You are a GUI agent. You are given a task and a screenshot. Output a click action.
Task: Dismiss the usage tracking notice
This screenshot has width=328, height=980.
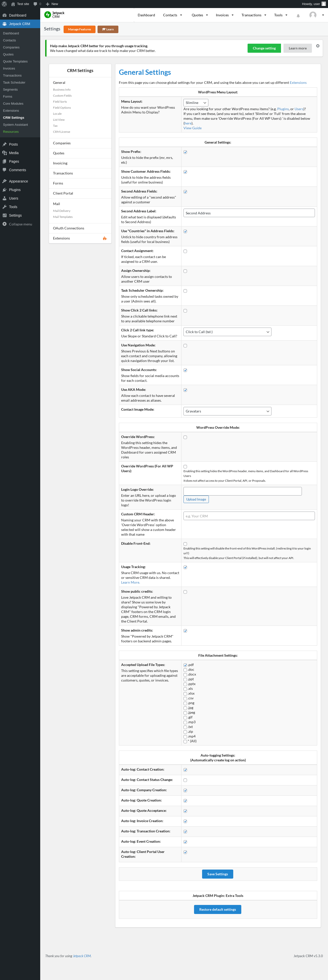[x=318, y=46]
